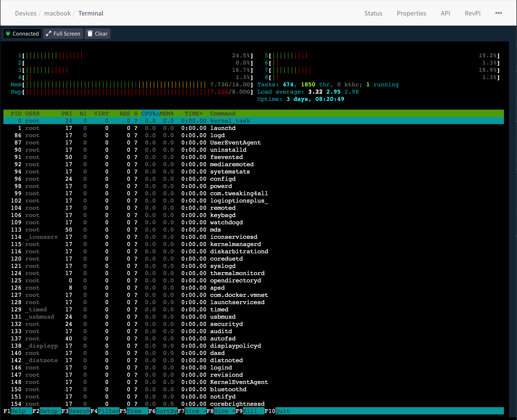Open the macbook breadcrumb link
This screenshot has height=420, width=517.
[57, 13]
